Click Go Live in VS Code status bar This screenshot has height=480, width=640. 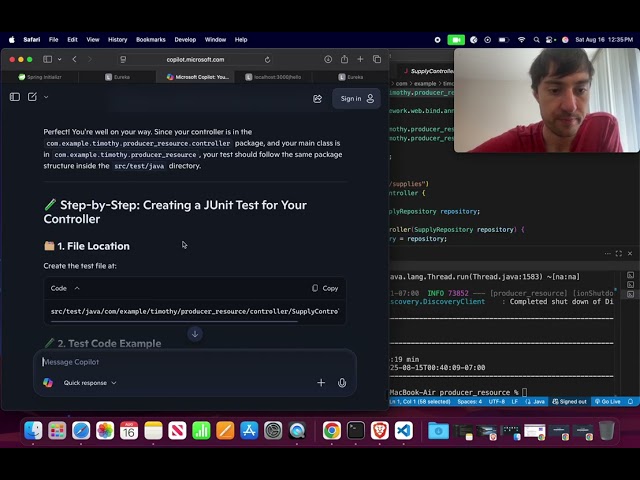pyautogui.click(x=607, y=402)
